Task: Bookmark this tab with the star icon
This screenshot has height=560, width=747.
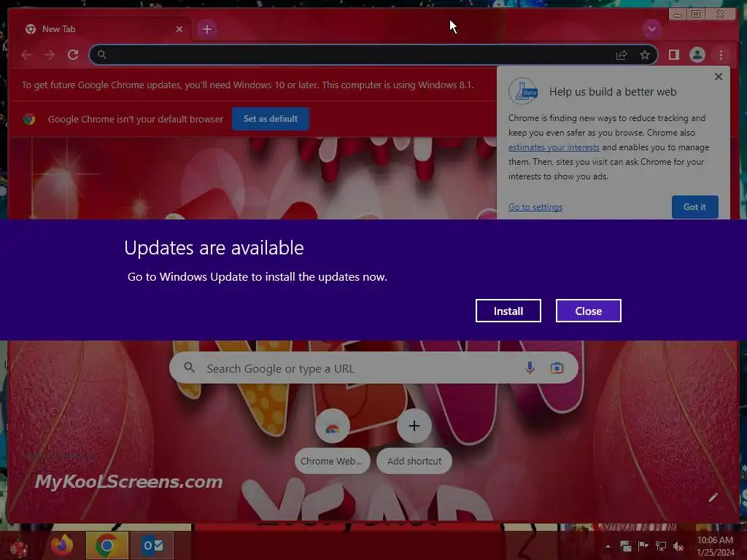Action: 645,55
